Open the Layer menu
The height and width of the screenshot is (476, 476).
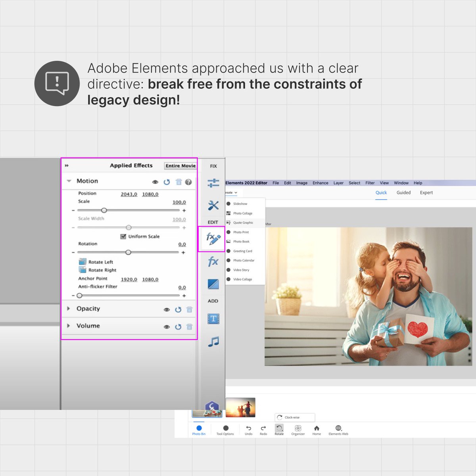338,183
